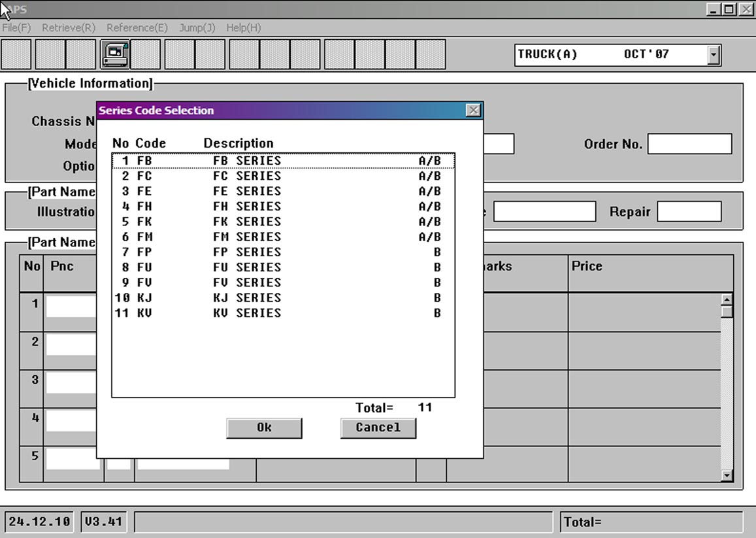Pick the KJ SERIES list item
Image resolution: width=756 pixels, height=538 pixels.
click(282, 298)
